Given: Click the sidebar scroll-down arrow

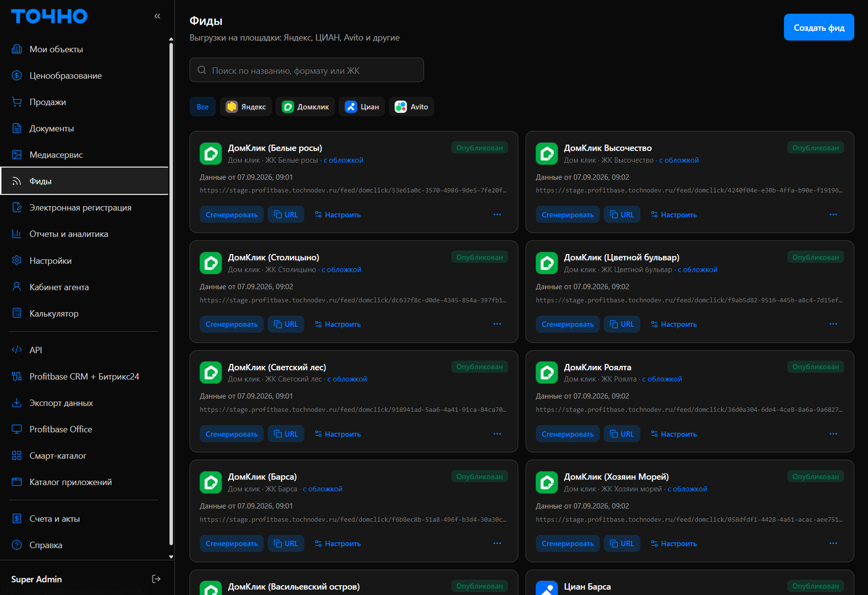Looking at the screenshot, I should click(x=171, y=556).
